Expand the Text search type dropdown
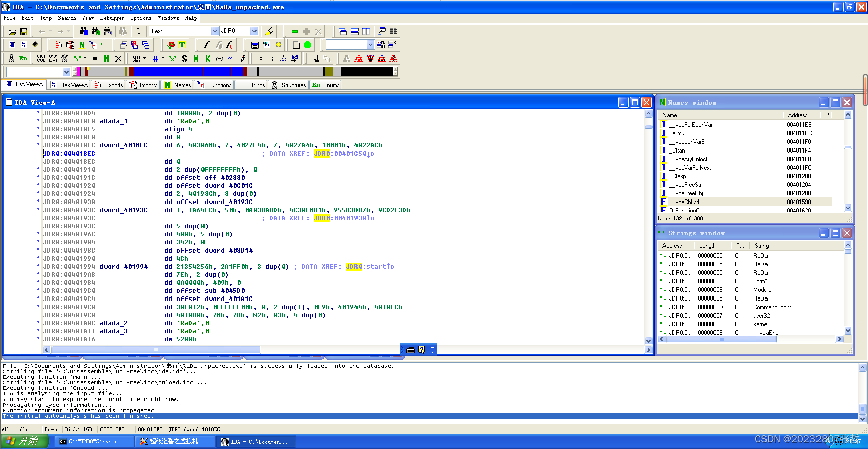This screenshot has width=868, height=449. click(215, 31)
